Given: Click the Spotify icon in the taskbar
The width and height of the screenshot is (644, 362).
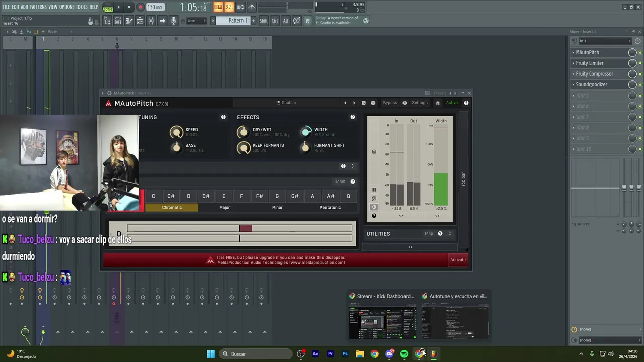Looking at the screenshot, I should (404, 354).
